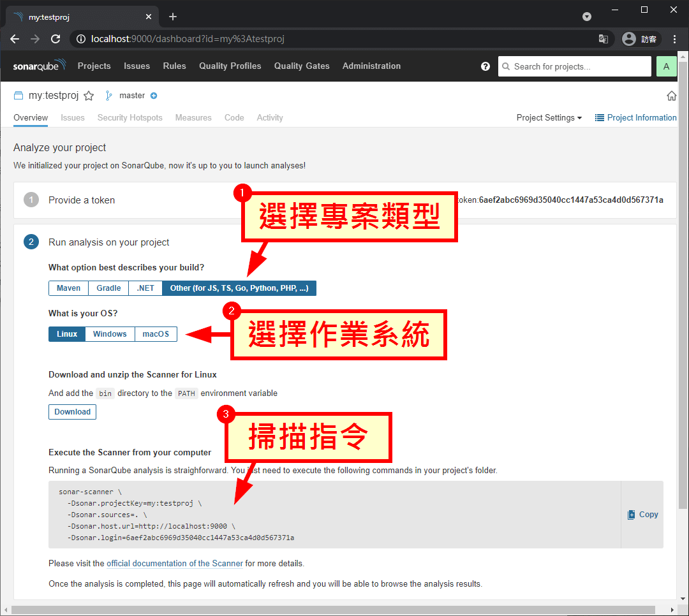Screen dimensions: 689x616
Task: Click the tab search dropdown icon
Action: [x=587, y=17]
